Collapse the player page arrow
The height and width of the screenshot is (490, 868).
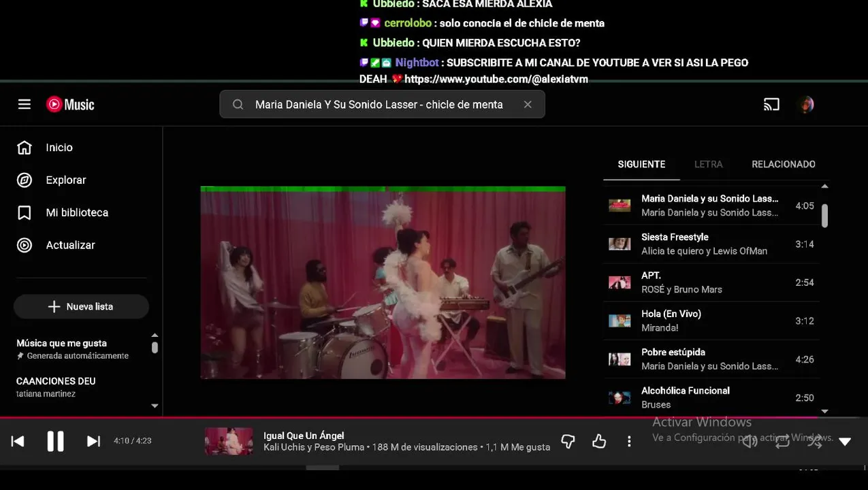pos(845,442)
